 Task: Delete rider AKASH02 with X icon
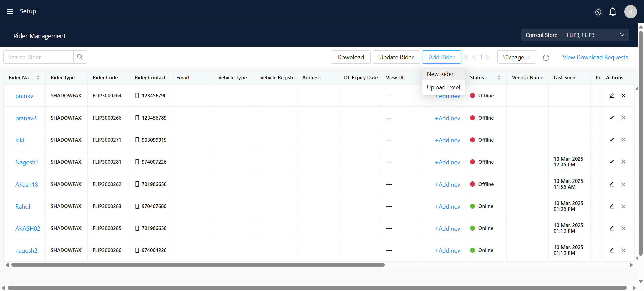coord(623,228)
